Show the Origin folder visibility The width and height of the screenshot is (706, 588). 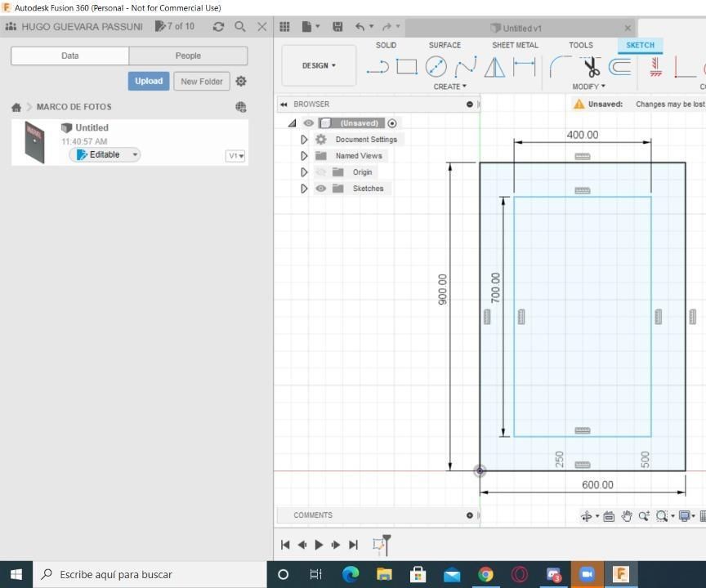click(x=321, y=172)
